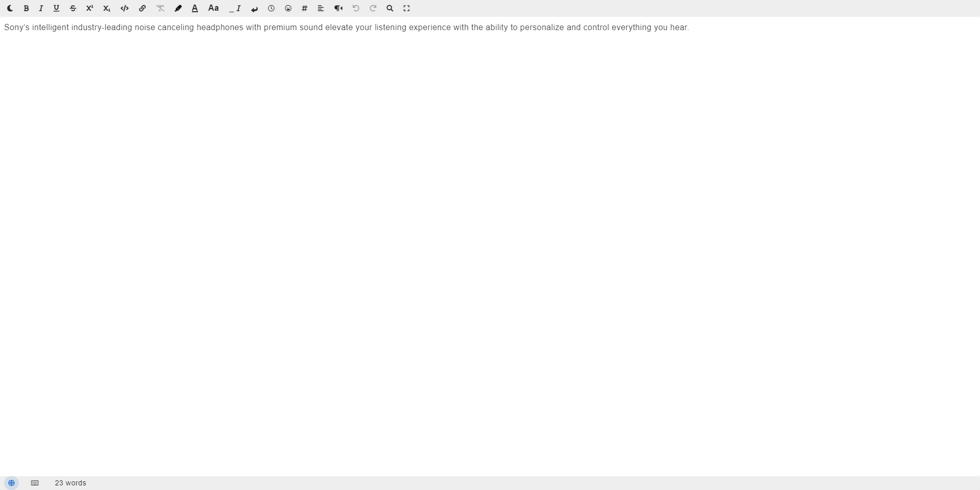Apply bold formatting
This screenshot has width=980, height=490.
pos(26,8)
